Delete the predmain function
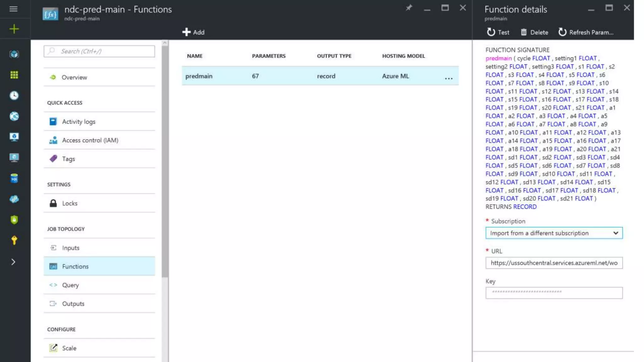Viewport: 644px width, 362px height. tap(534, 32)
